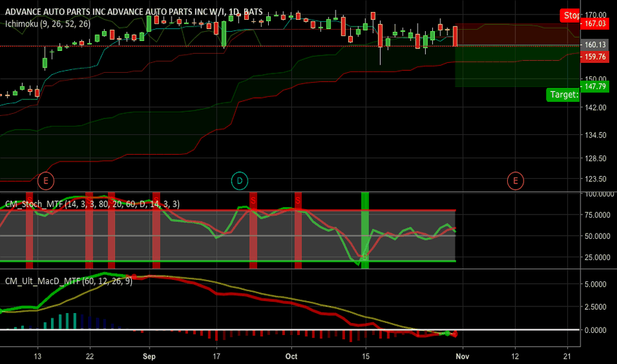The height and width of the screenshot is (364, 617).
Task: Click the 17 date on time axis
Action: coord(216,357)
